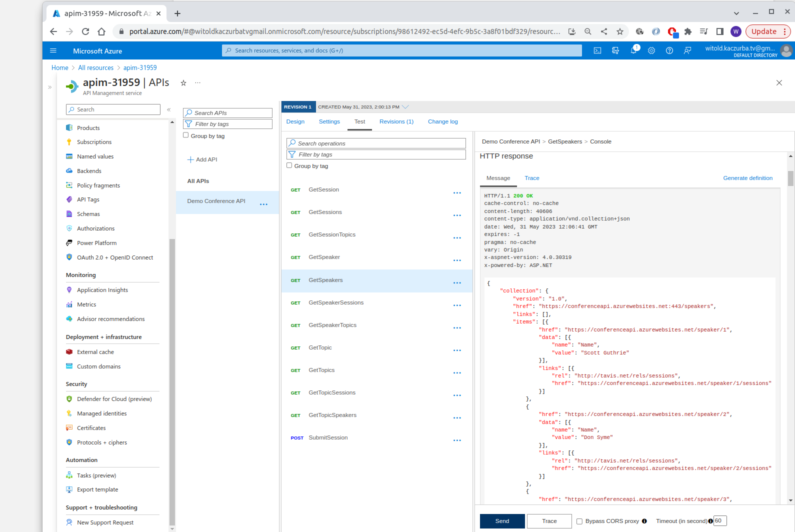Open ellipsis menu for GetSpeakerTopics operation
The image size is (795, 532).
coord(457,328)
